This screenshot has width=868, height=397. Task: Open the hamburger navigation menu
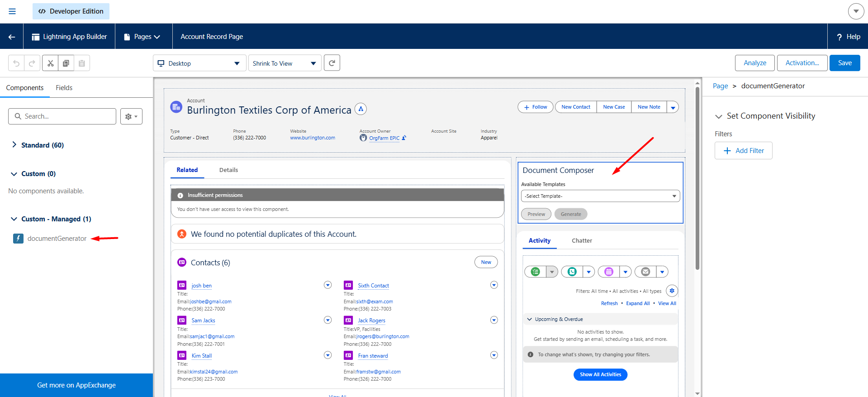coord(12,11)
